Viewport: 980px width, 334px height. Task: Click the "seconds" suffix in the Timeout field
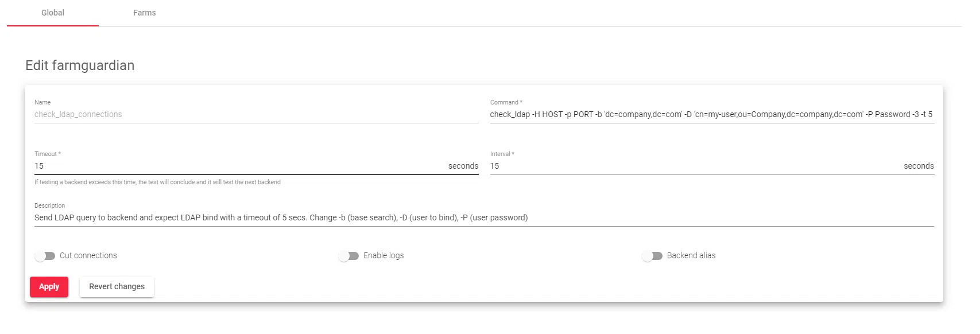click(463, 166)
